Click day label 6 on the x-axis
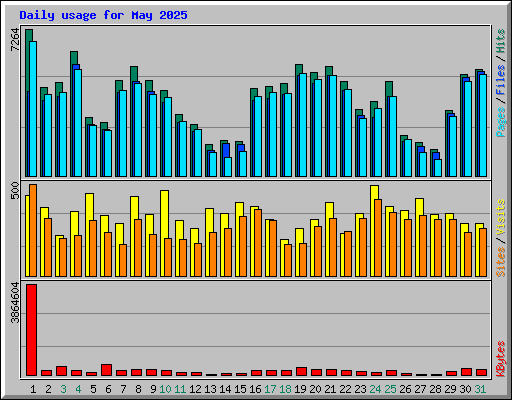This screenshot has height=400, width=512. pyautogui.click(x=108, y=389)
